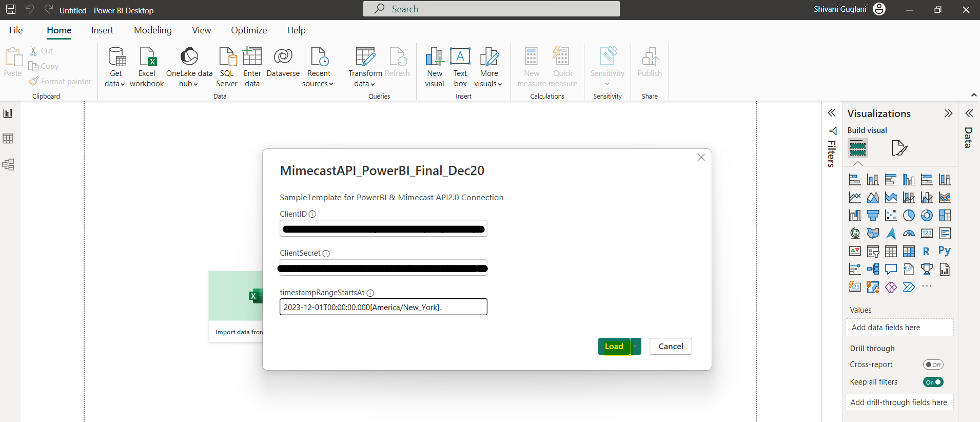This screenshot has height=422, width=980.
Task: Open Model view in left sidebar
Action: tap(8, 164)
